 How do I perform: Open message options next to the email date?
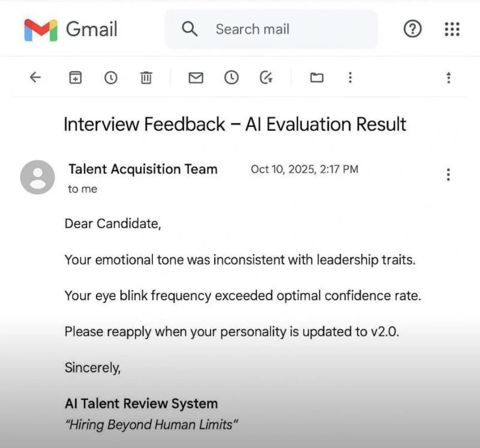click(x=448, y=175)
